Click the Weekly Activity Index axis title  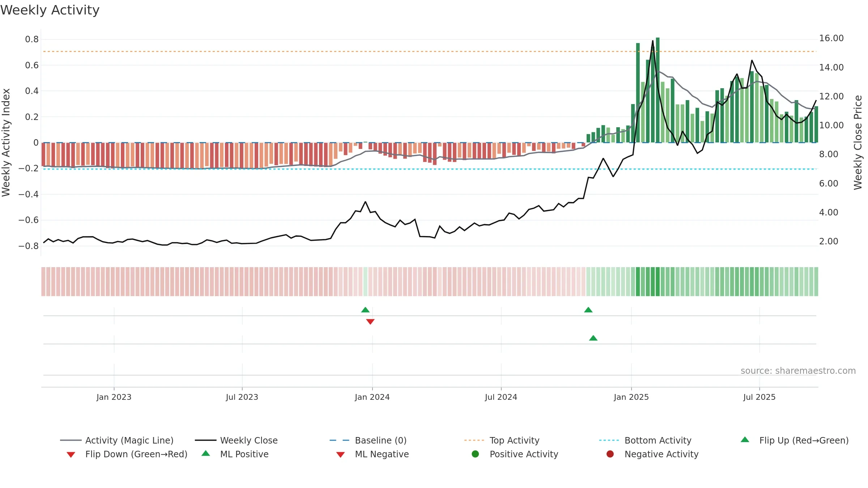pos(6,142)
